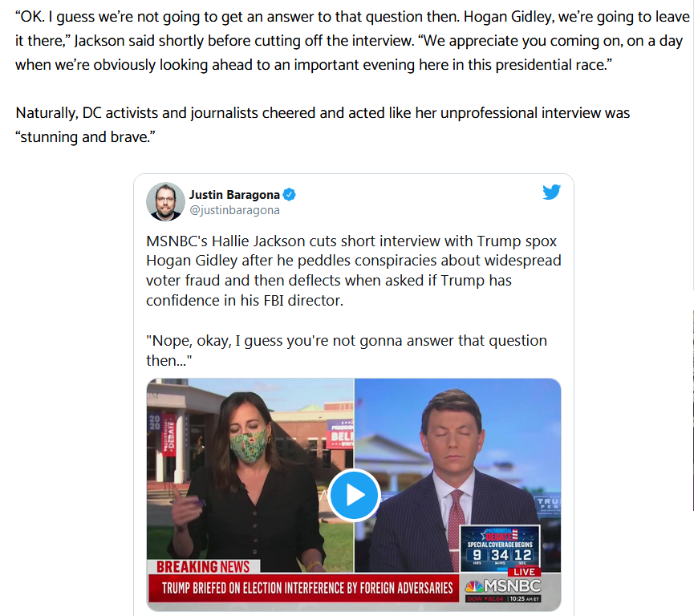Viewport: 694px width, 616px height.
Task: Click the page scrollbar on right edge
Action: [x=692, y=410]
